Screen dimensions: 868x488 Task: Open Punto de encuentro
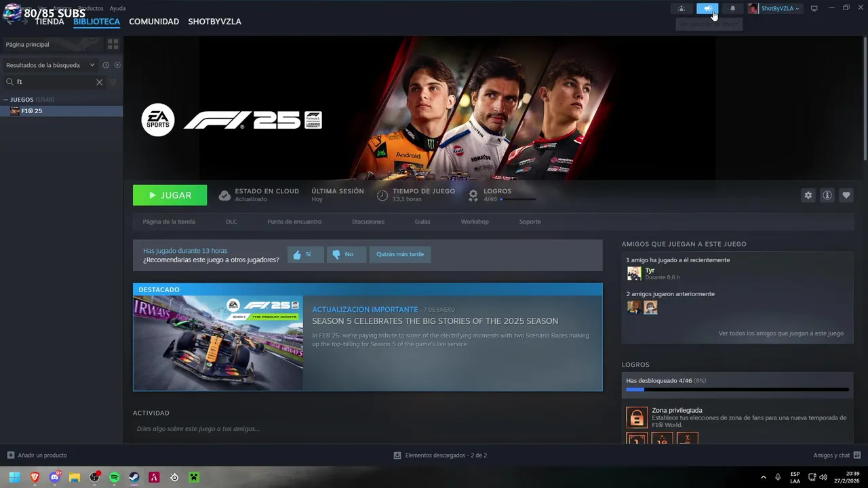294,222
